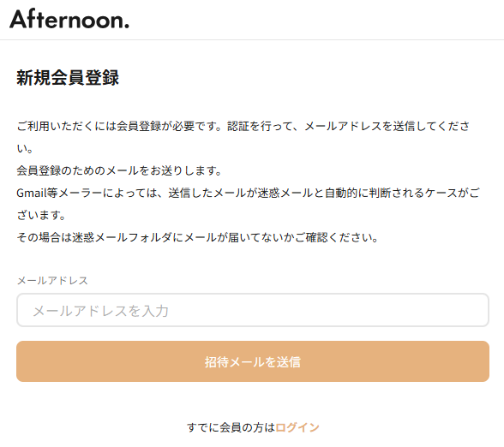Select the すでに会員の方は text

[x=231, y=427]
